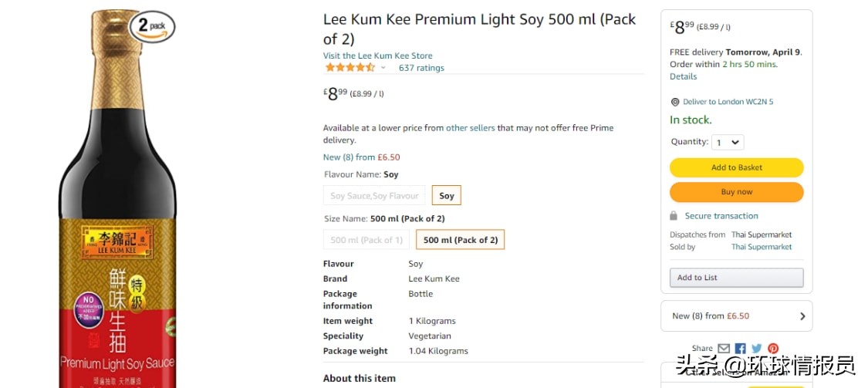The height and width of the screenshot is (388, 868).
Task: Visit the Lee Kum Kee Store link
Action: pos(377,56)
